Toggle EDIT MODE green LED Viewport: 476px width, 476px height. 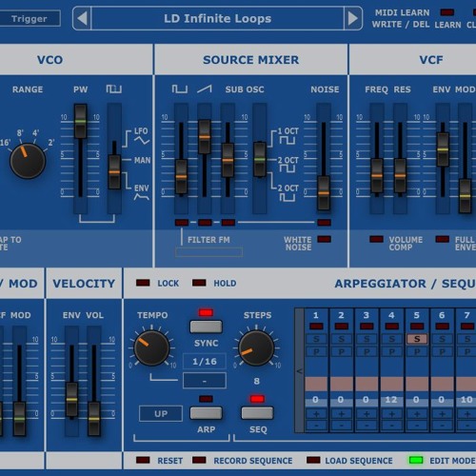pyautogui.click(x=416, y=460)
